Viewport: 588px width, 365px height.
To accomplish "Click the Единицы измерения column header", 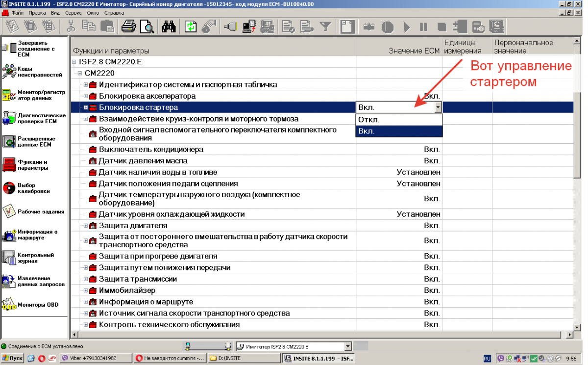I will tap(467, 47).
